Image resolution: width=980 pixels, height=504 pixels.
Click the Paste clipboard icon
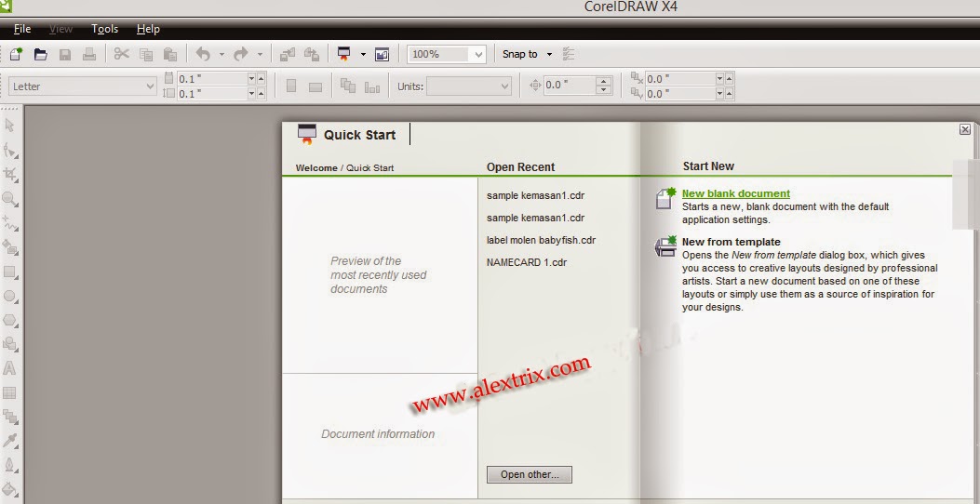169,54
